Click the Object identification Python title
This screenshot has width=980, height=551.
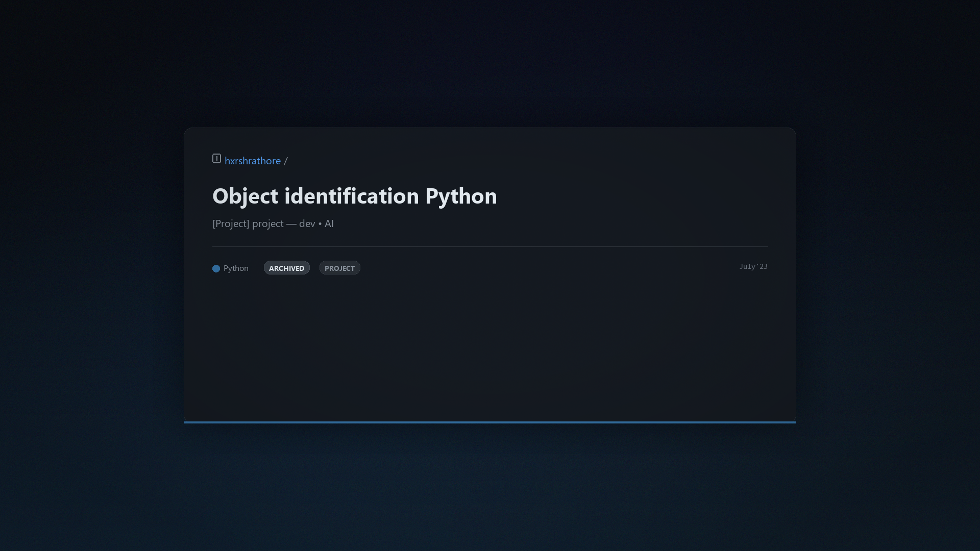tap(355, 196)
